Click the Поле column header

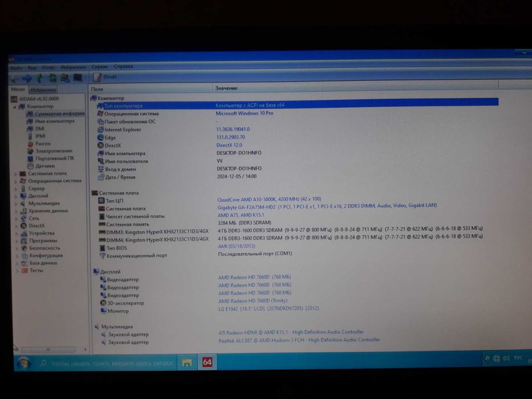(151, 89)
